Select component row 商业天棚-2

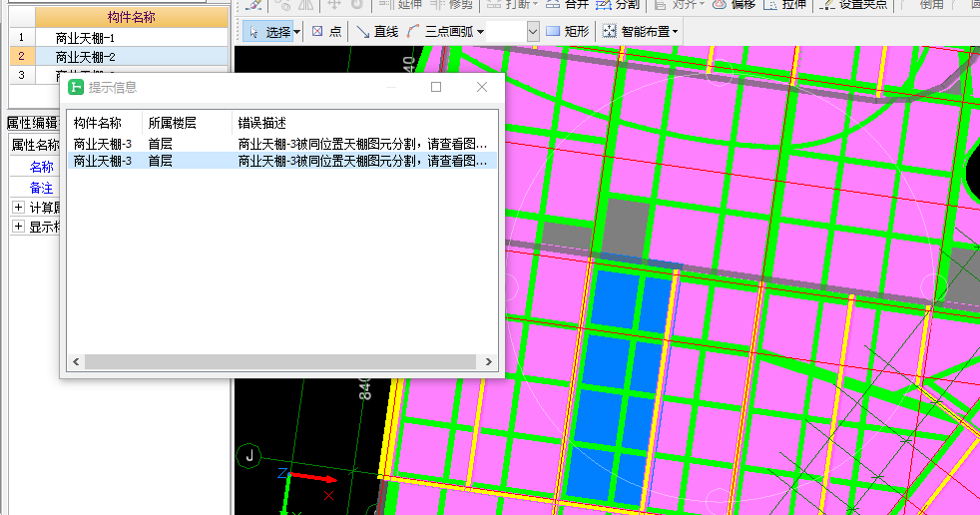[x=132, y=57]
